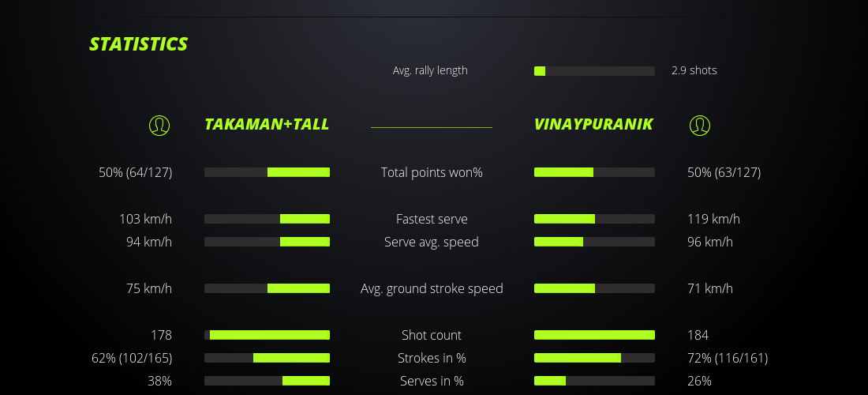Click the average rally length bar
Image resolution: width=868 pixels, height=395 pixels.
tap(594, 71)
